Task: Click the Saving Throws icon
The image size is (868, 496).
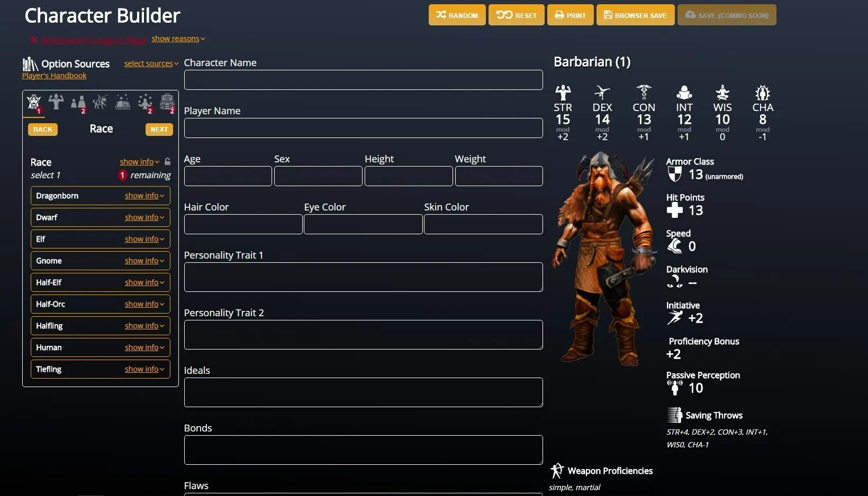Action: (675, 415)
